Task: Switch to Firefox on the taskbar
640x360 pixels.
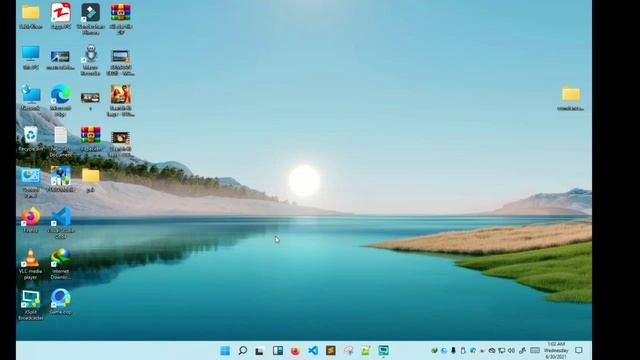Action: coord(295,351)
